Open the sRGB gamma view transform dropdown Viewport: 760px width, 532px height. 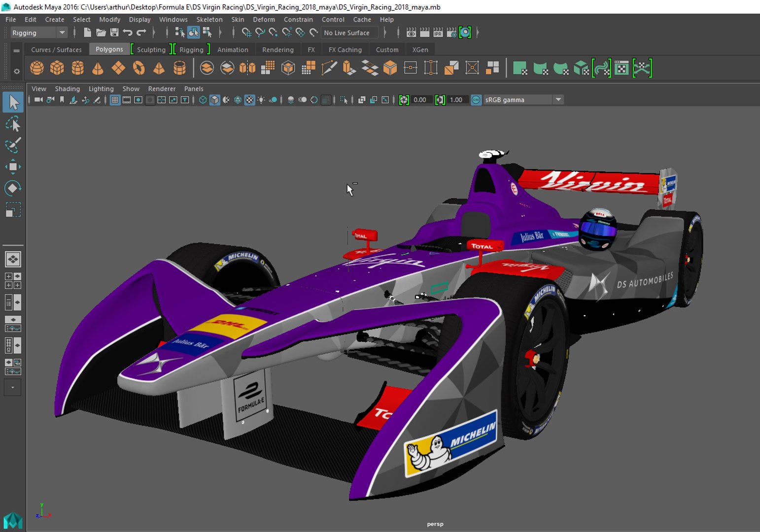(x=523, y=100)
